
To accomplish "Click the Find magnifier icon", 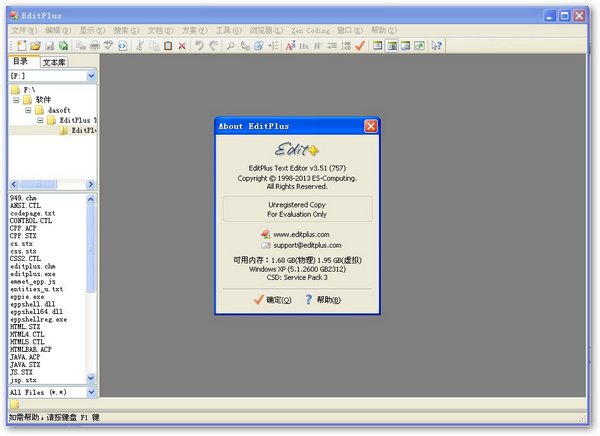I will tap(230, 46).
